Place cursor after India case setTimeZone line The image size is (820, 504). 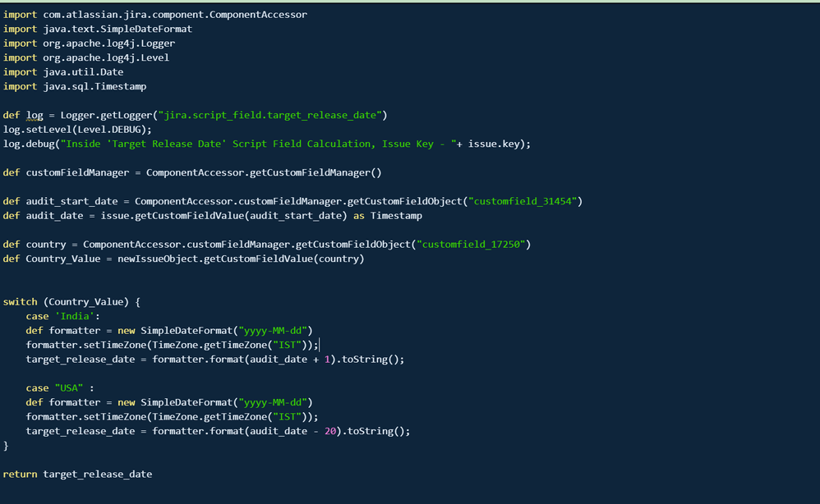coord(319,345)
